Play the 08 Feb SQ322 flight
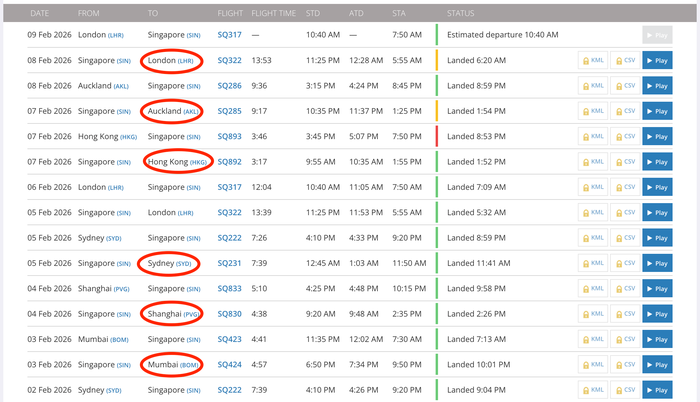The image size is (700, 402). pos(657,60)
